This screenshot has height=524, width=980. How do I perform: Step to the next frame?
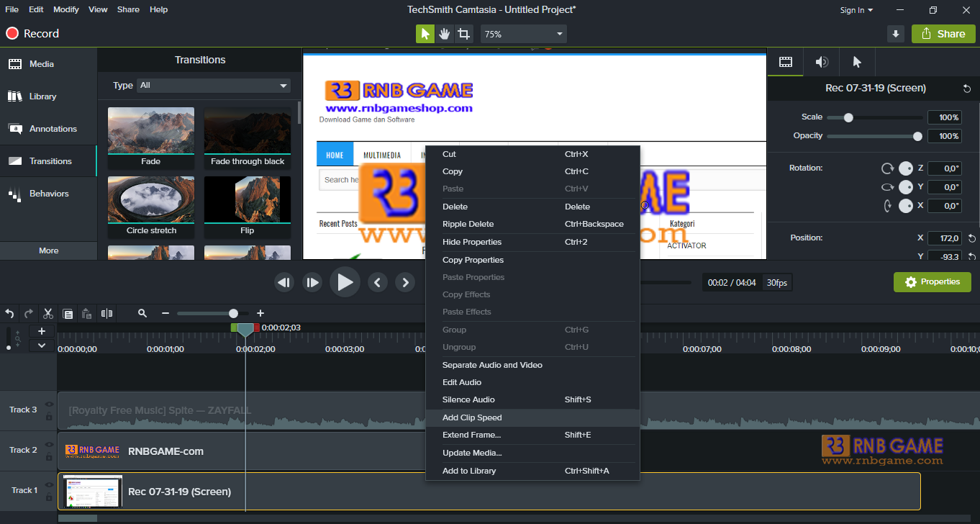tap(312, 283)
